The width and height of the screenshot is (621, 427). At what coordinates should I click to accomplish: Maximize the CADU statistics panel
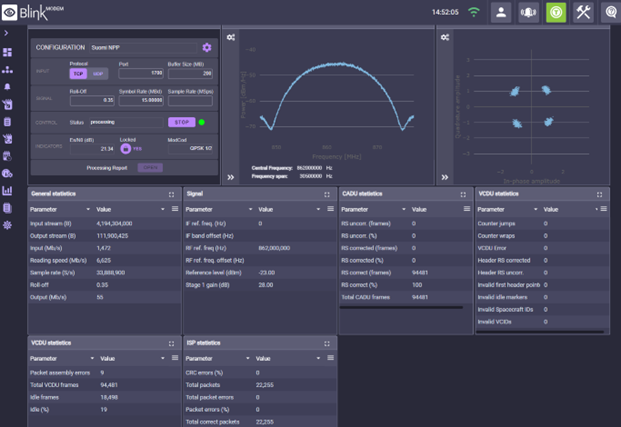(x=463, y=194)
